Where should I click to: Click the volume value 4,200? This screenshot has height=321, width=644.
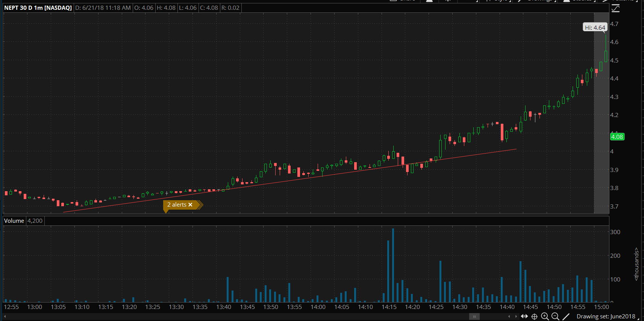35,221
